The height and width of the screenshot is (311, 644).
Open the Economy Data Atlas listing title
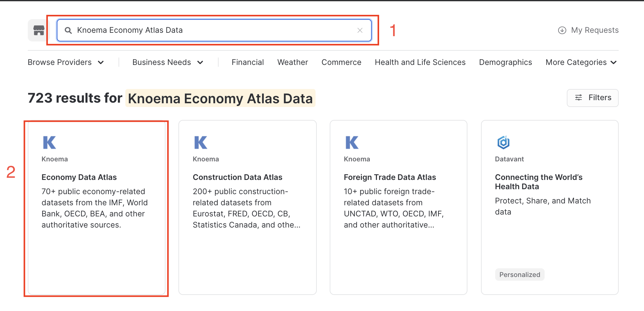pos(79,177)
